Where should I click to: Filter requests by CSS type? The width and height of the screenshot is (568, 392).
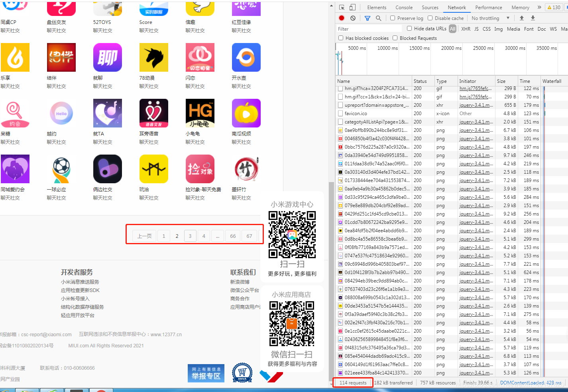487,29
